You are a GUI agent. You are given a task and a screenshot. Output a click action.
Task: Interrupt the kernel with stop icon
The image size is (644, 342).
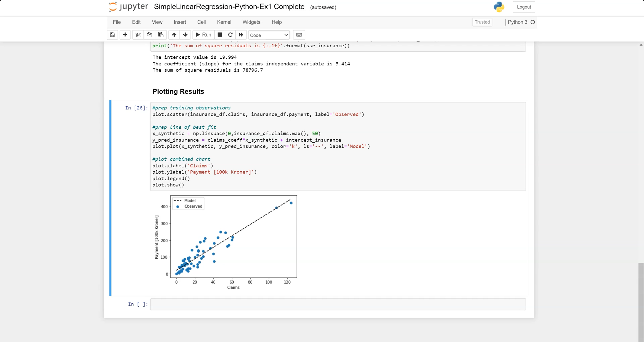[220, 35]
